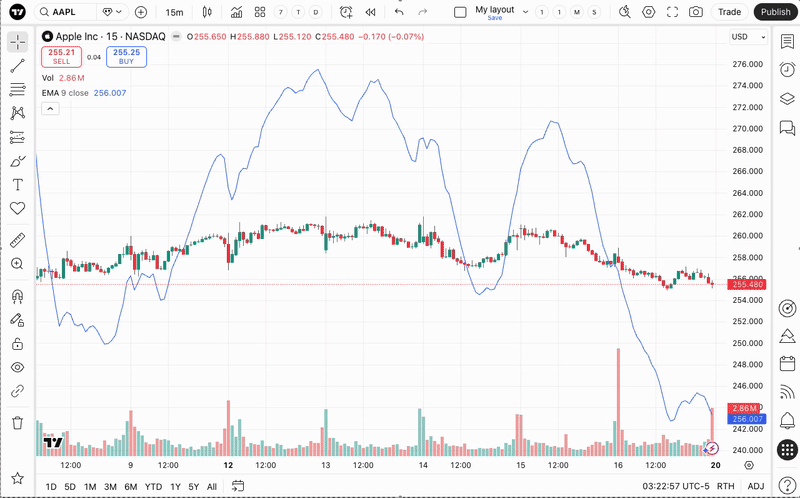Open the Fibonacci retracement tools
800x498 pixels.
click(x=17, y=89)
